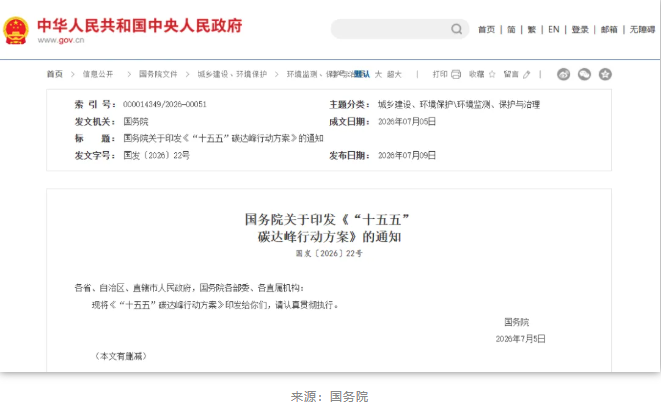Click the 登录 login link

580,29
